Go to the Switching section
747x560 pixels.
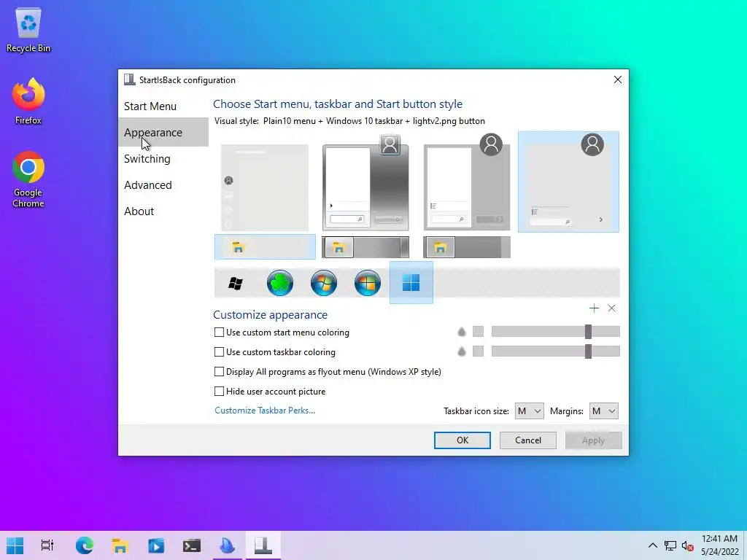[x=163, y=158]
